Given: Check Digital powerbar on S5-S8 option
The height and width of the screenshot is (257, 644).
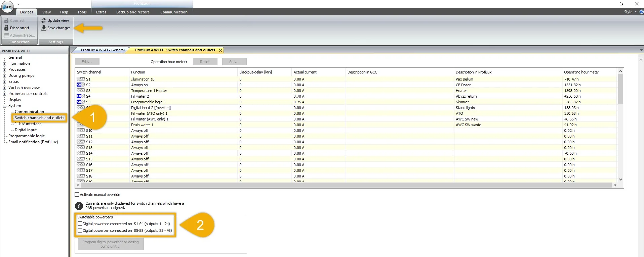Looking at the screenshot, I should coord(80,230).
